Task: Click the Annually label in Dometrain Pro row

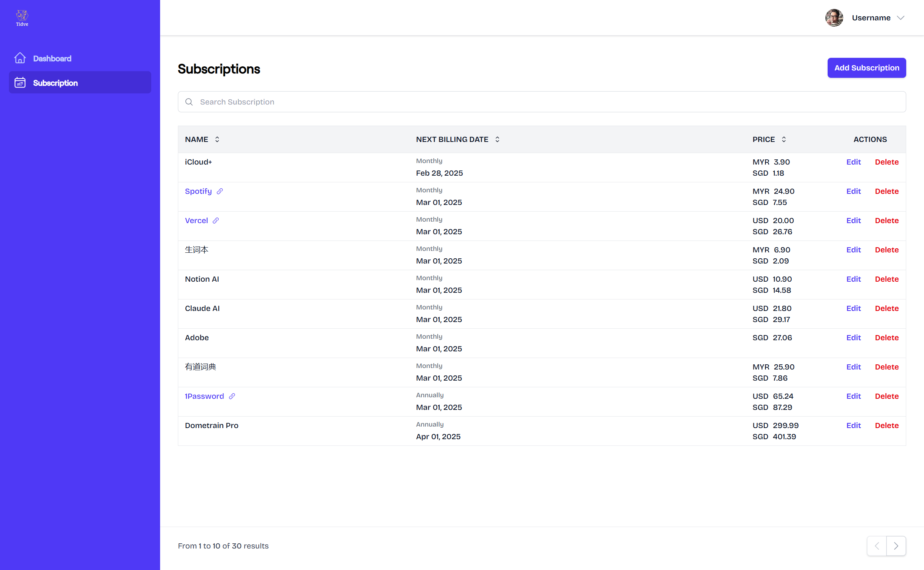Action: [x=430, y=424]
